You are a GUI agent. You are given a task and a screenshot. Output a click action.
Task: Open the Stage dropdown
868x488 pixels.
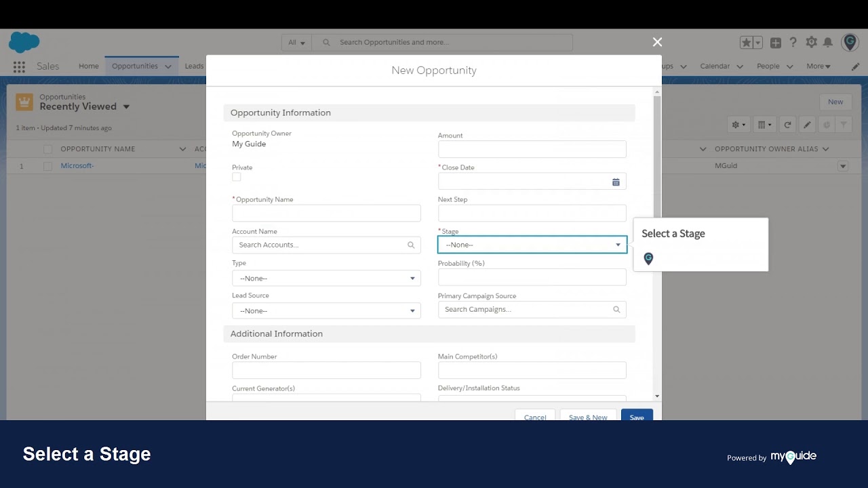point(532,245)
